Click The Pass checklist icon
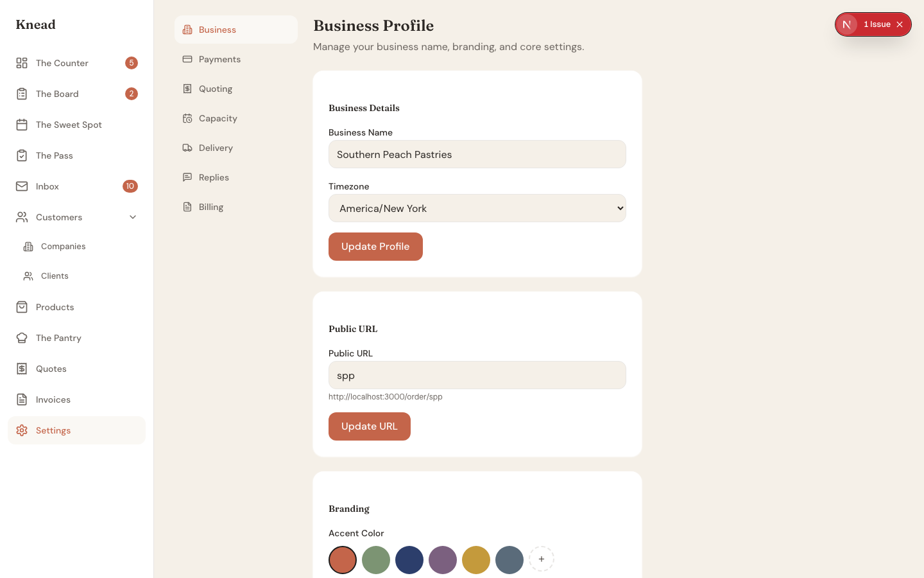Image resolution: width=924 pixels, height=578 pixels. [x=22, y=155]
